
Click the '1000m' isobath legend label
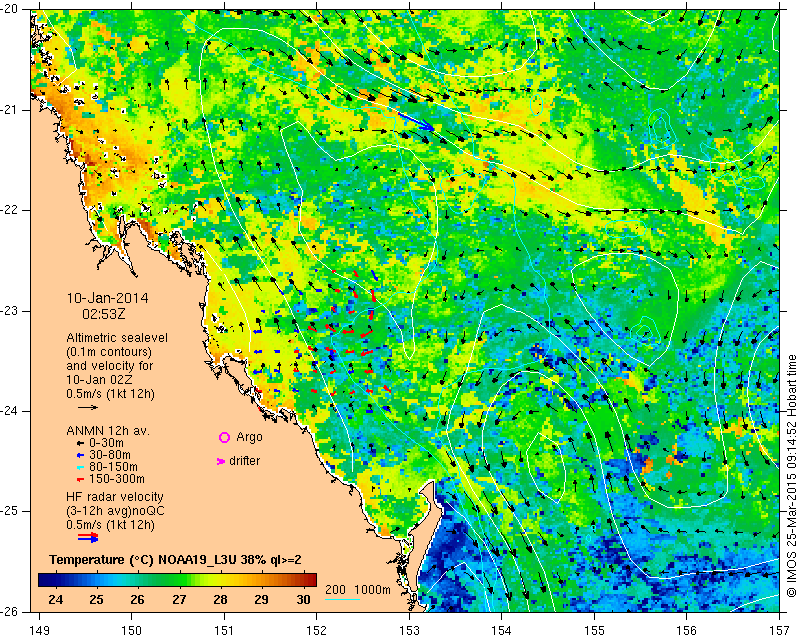tap(372, 590)
